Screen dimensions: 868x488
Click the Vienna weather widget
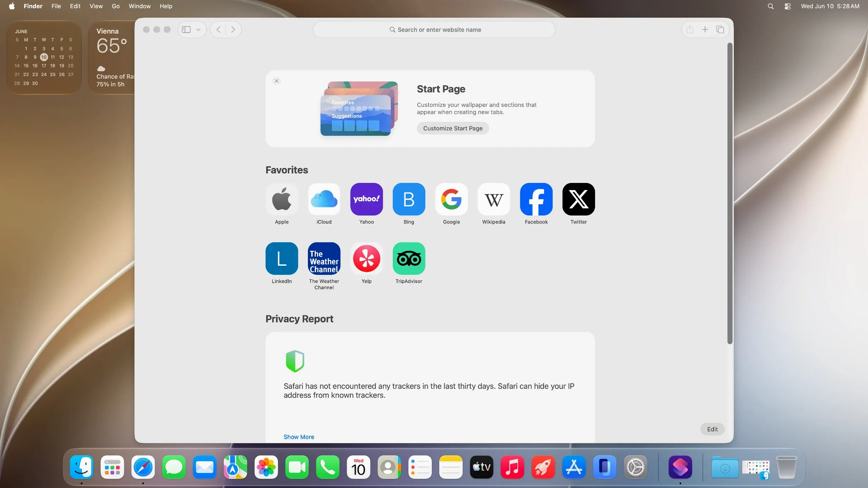click(112, 57)
